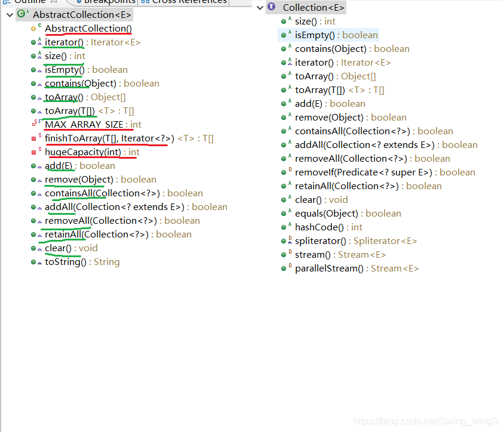
Task: Select the Collection<E> interface header
Action: pyautogui.click(x=314, y=7)
